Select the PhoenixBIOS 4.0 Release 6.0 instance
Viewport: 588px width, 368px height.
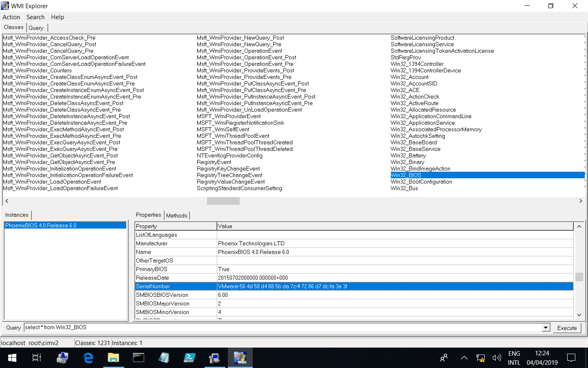pos(41,225)
